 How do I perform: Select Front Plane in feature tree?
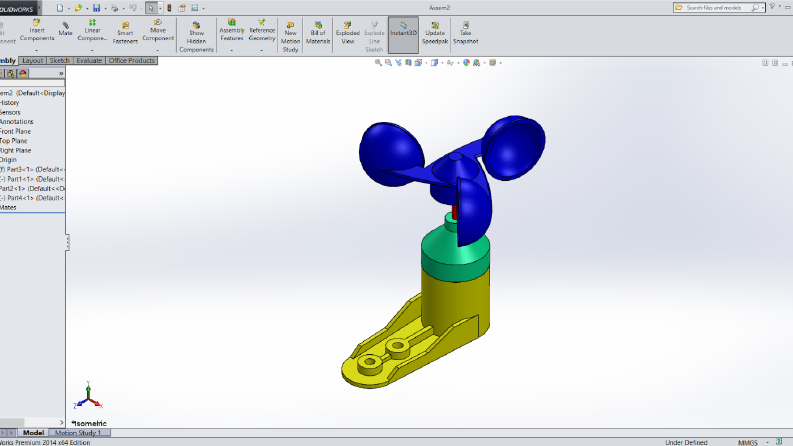coord(15,131)
